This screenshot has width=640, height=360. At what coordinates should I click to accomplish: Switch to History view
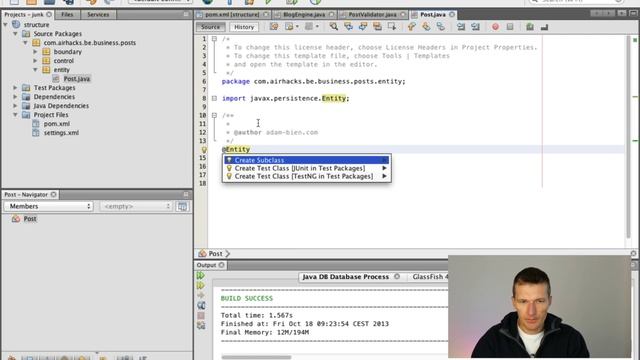tap(244, 27)
